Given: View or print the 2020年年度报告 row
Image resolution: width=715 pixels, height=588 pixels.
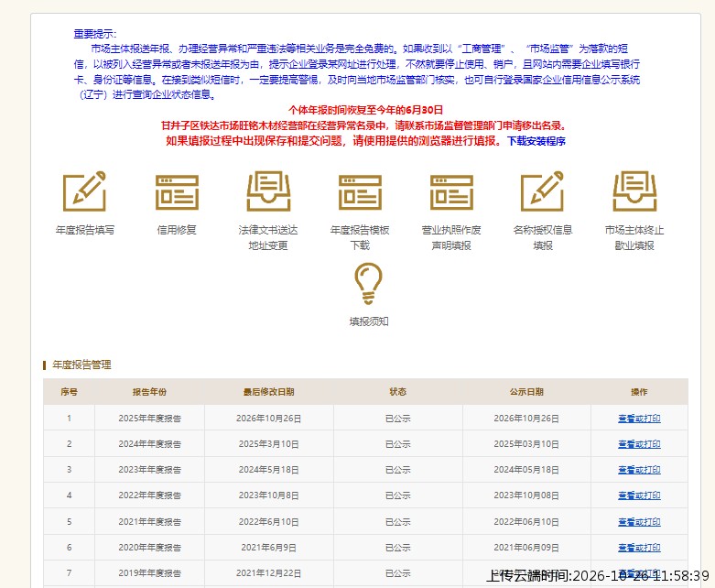Looking at the screenshot, I should click(x=639, y=548).
